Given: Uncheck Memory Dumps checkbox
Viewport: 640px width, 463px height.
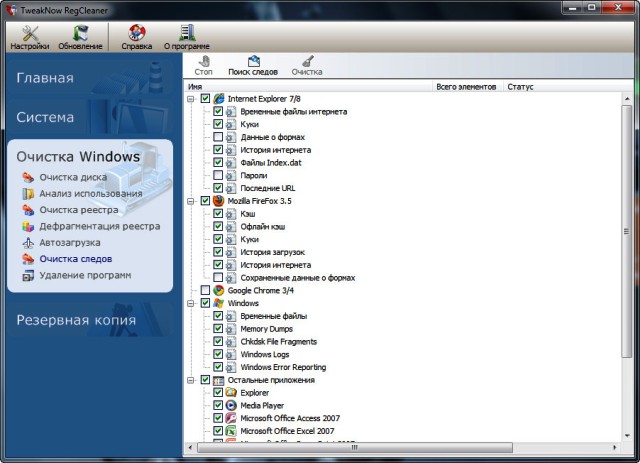Looking at the screenshot, I should [218, 329].
